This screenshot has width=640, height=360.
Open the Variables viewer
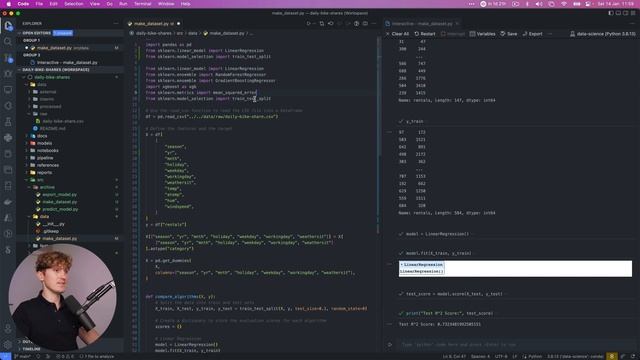(x=482, y=34)
